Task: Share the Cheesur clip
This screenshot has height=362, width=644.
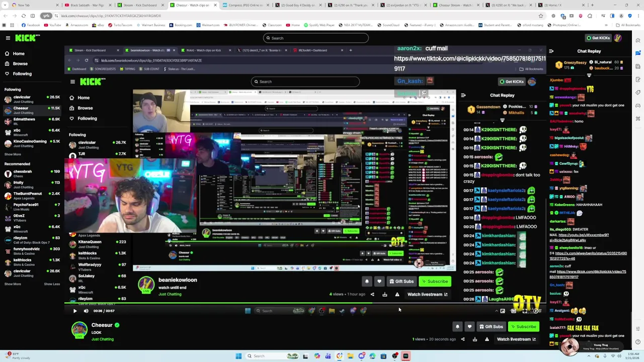Action: 463,339
